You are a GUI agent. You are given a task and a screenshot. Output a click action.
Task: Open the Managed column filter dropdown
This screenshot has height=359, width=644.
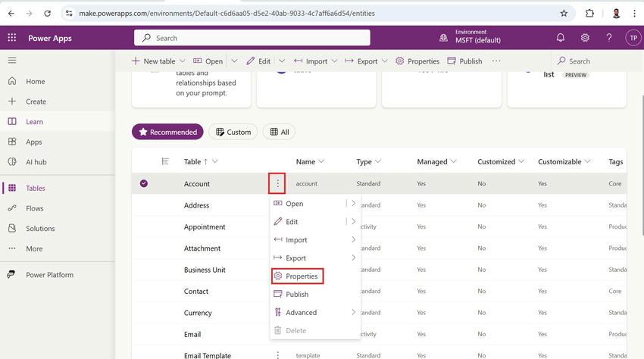(x=453, y=161)
